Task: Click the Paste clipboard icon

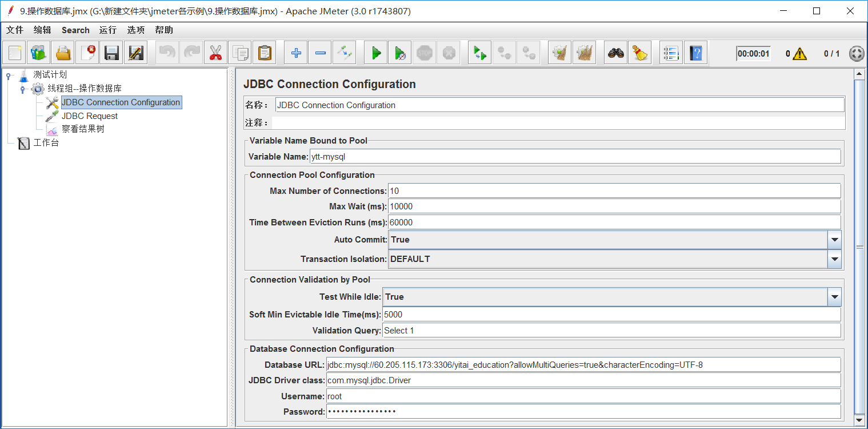Action: point(264,53)
